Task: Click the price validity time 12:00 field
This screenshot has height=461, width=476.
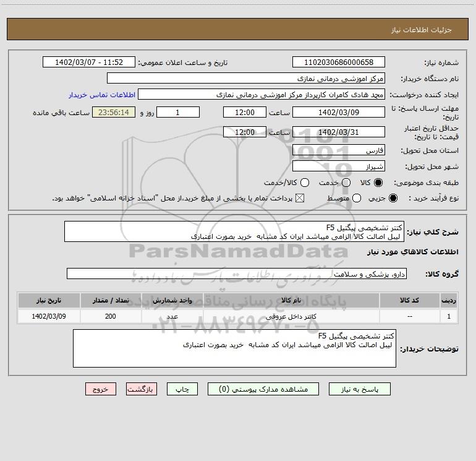Action: pos(245,132)
